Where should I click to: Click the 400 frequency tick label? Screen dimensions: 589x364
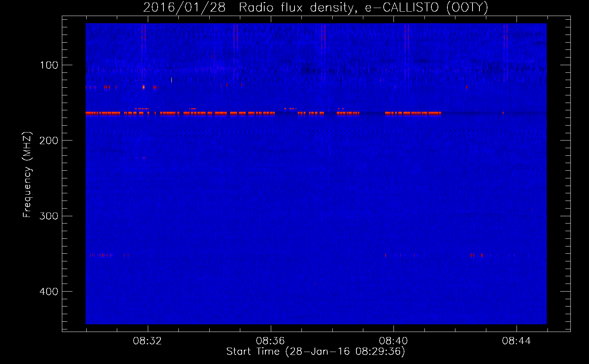[49, 292]
